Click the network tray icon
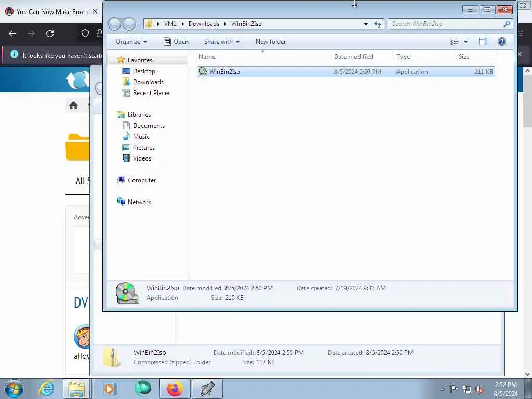This screenshot has width=532, height=399. [467, 389]
